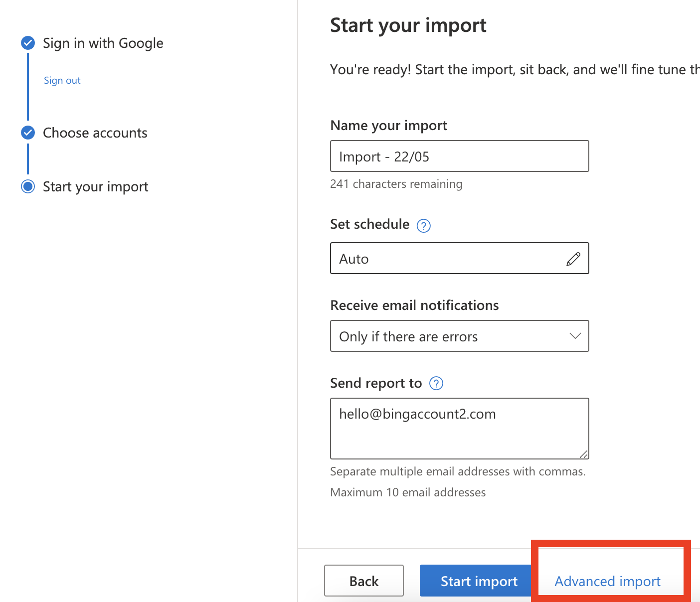This screenshot has width=700, height=602.
Task: Click the Receive email notifications label
Action: (x=414, y=305)
